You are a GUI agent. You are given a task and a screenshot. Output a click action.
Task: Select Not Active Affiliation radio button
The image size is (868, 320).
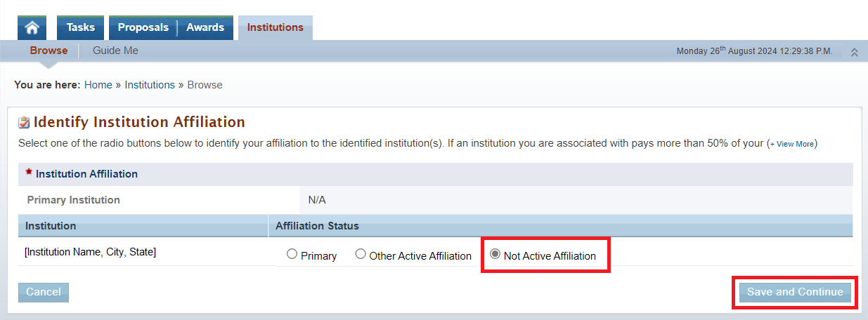(x=495, y=255)
